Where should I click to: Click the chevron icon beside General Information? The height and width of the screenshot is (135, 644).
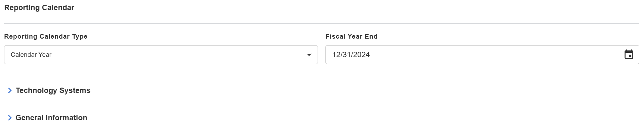tap(10, 118)
